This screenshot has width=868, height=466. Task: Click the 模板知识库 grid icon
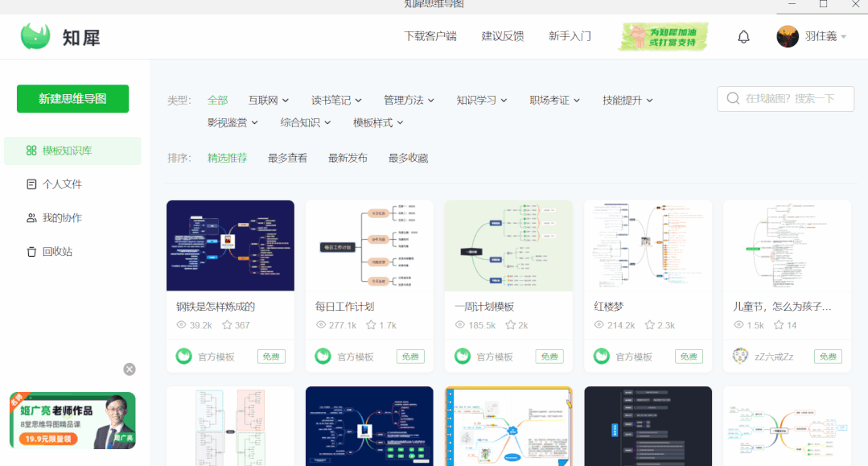(x=31, y=151)
